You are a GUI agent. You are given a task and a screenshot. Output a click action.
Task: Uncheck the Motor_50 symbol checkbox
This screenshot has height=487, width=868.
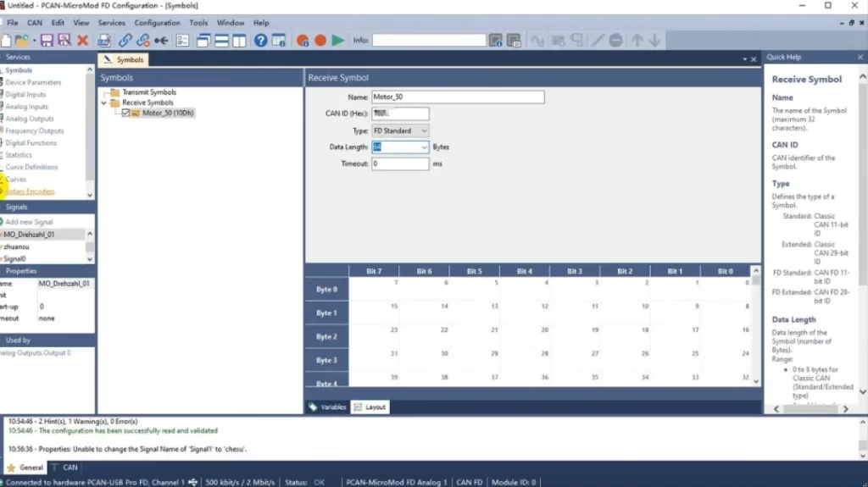(x=125, y=113)
